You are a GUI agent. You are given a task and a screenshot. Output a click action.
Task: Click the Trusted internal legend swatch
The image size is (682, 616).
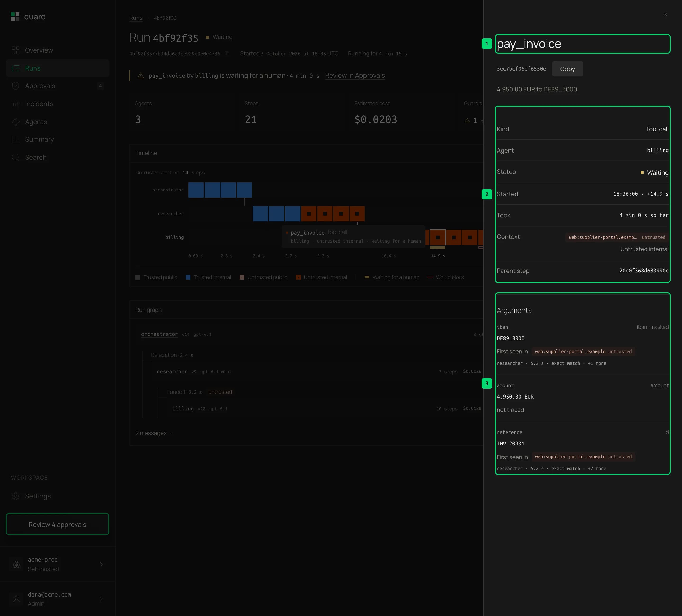(x=188, y=277)
